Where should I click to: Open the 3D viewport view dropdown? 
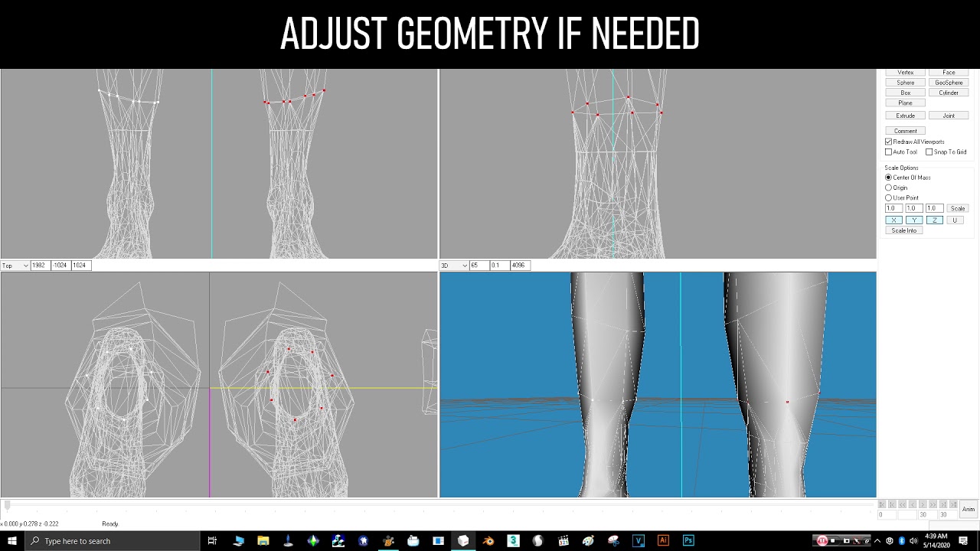click(464, 266)
